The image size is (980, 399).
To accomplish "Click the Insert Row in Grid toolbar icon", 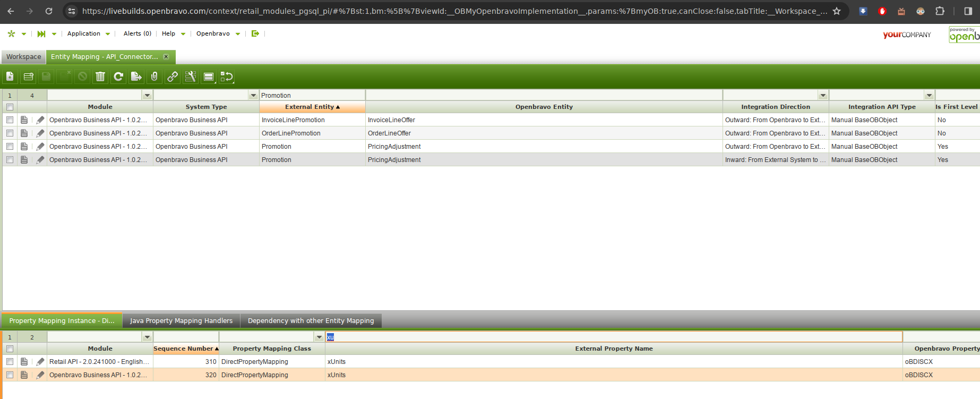I will point(29,77).
